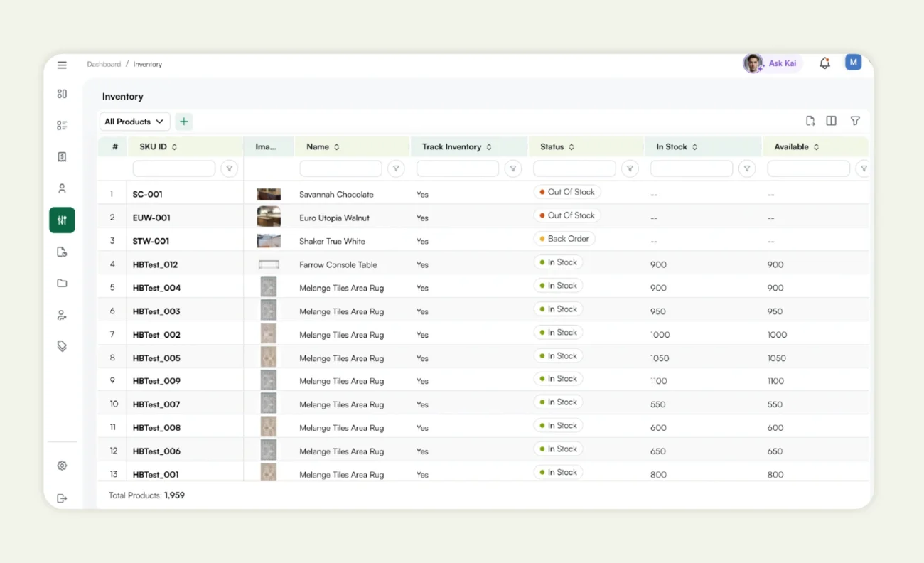Toggle sorting on the In Stock column
Image resolution: width=924 pixels, height=563 pixels.
point(694,146)
